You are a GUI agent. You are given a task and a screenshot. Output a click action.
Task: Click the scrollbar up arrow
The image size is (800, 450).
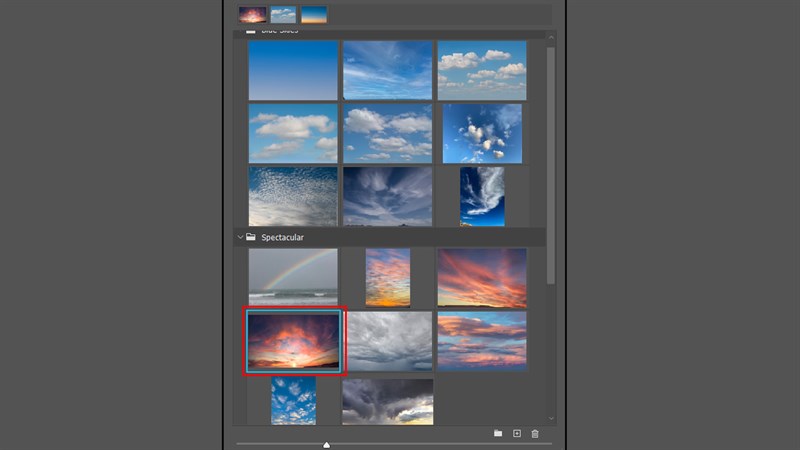click(551, 37)
